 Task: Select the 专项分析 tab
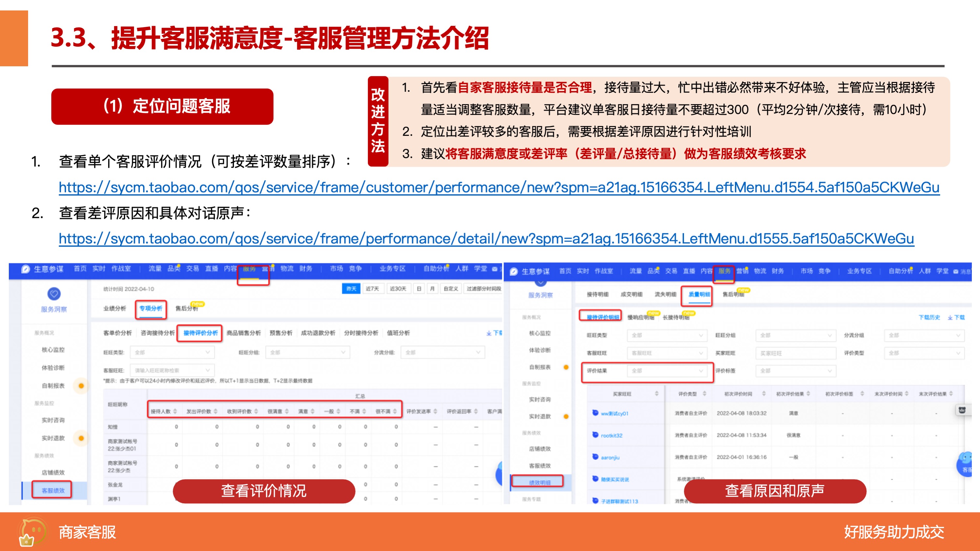point(151,308)
